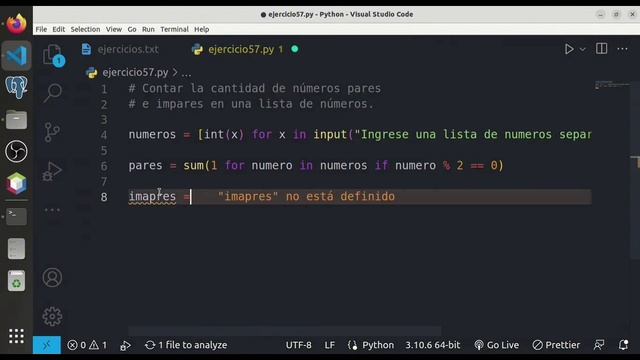Open the editor More Actions ellipsis
Screen dimensions: 640x360
(622, 49)
